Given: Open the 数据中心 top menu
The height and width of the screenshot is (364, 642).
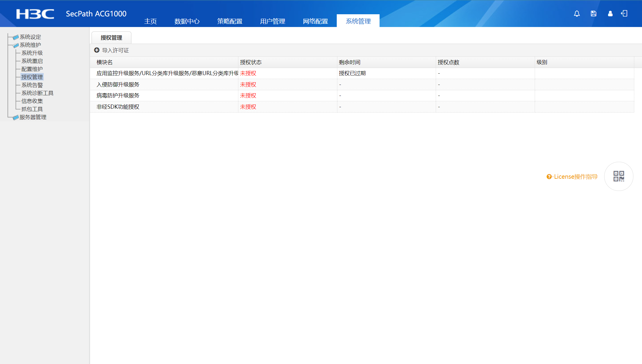Looking at the screenshot, I should tap(187, 21).
